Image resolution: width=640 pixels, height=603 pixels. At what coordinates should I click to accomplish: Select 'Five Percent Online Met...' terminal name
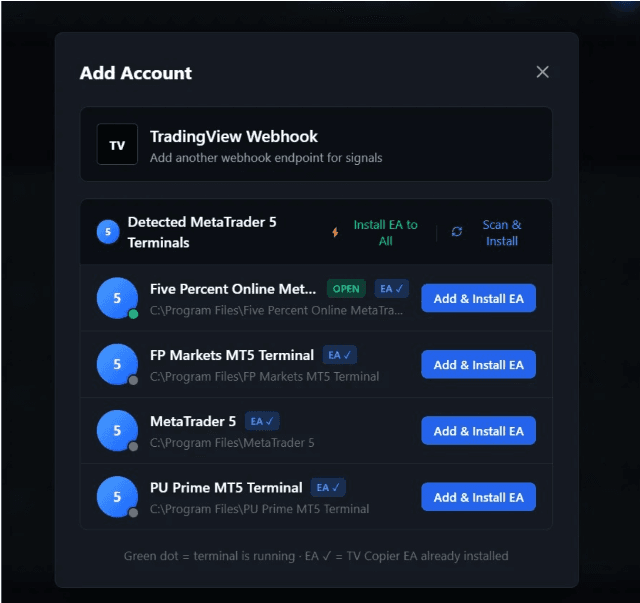[x=233, y=289]
